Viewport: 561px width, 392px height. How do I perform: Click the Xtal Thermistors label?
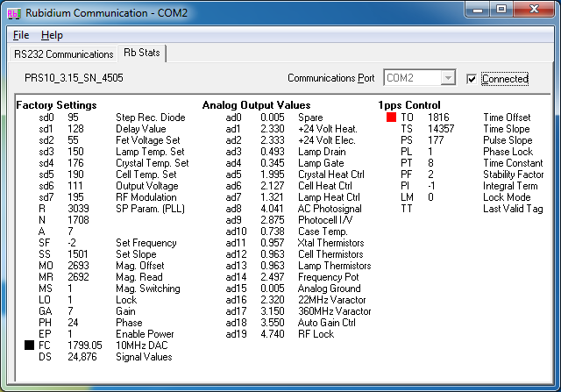331,243
